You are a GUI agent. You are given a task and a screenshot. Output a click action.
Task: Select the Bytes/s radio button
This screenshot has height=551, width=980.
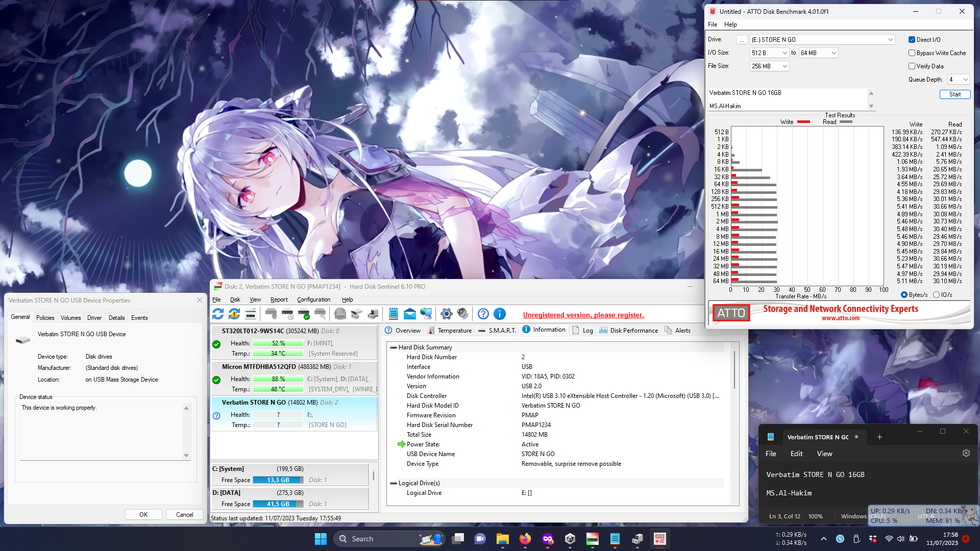pos(904,295)
